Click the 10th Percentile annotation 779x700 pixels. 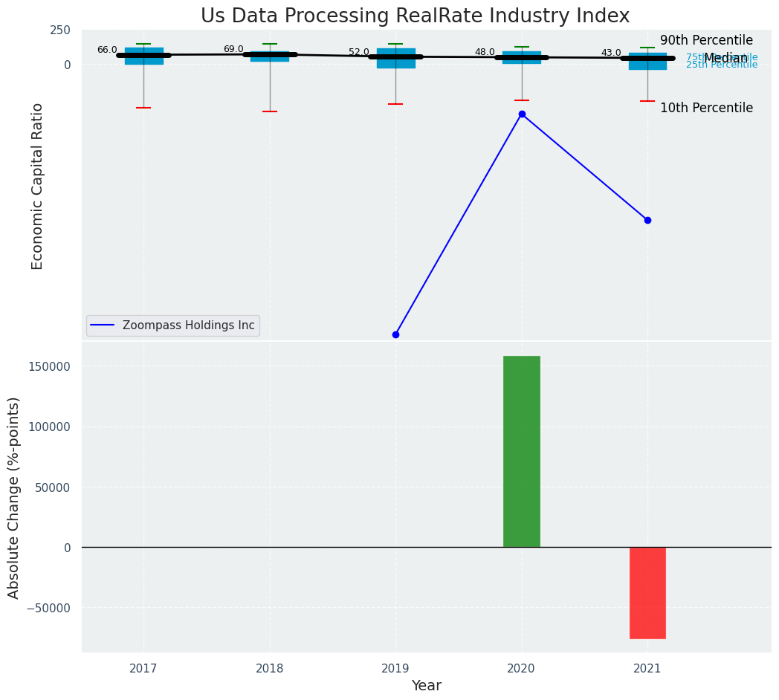(706, 108)
